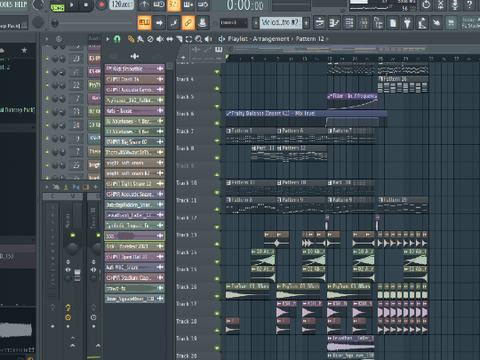Toggle Song/Pattern mode switch
This screenshot has height=360, width=480.
click(x=57, y=7)
